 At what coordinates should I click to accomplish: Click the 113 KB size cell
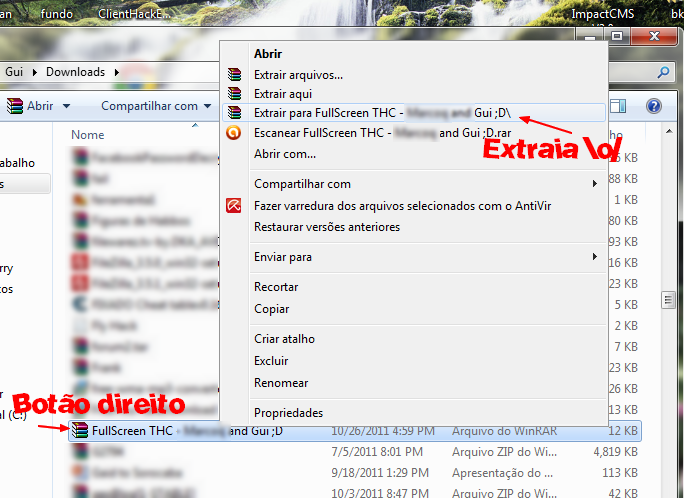point(620,473)
